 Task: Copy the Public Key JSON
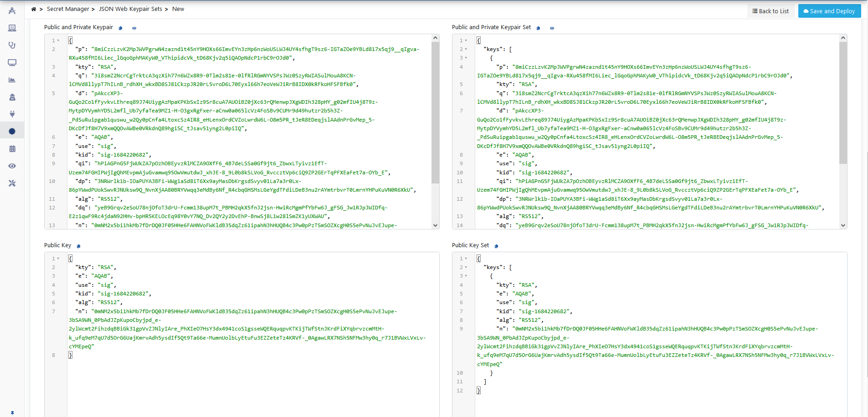click(78, 246)
